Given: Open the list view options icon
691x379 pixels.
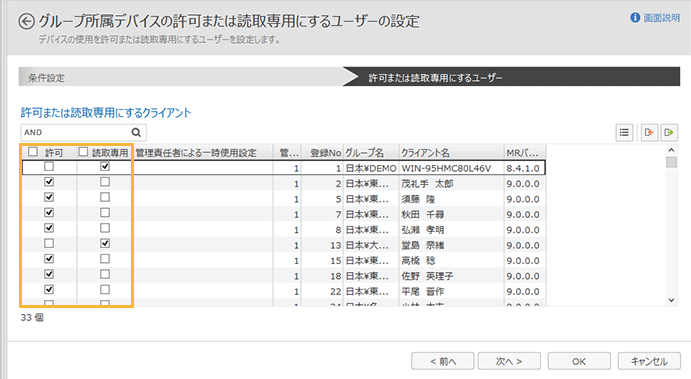Looking at the screenshot, I should coord(624,132).
